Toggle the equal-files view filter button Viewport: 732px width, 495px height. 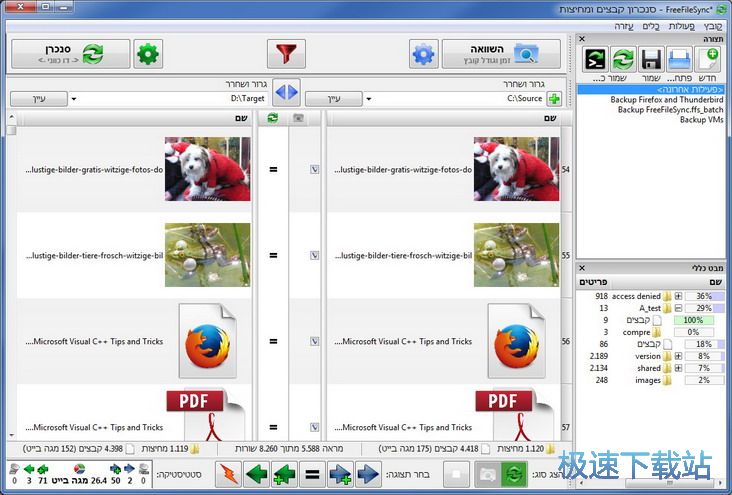[x=314, y=472]
